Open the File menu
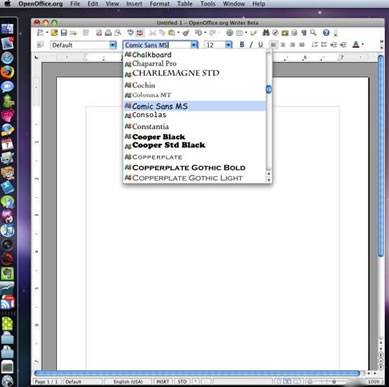Screen dimensions: 389x387 click(x=75, y=4)
